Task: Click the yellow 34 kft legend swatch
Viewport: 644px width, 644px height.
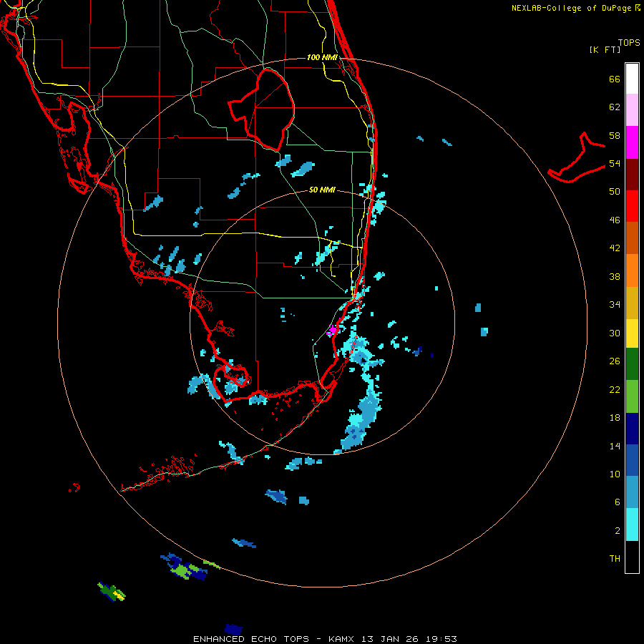Action: [x=632, y=333]
